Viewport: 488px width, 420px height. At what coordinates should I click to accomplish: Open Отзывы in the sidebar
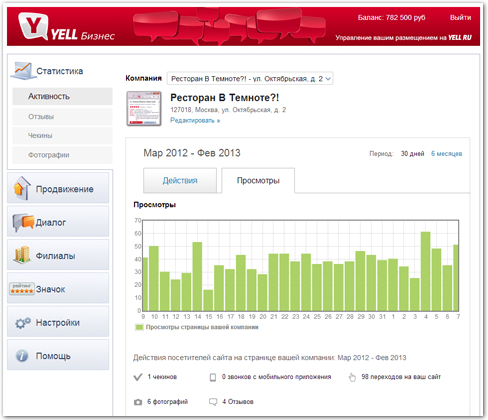click(x=62, y=117)
